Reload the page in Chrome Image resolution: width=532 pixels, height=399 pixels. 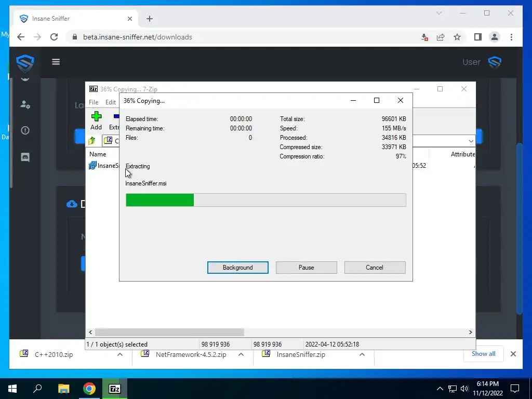click(54, 37)
